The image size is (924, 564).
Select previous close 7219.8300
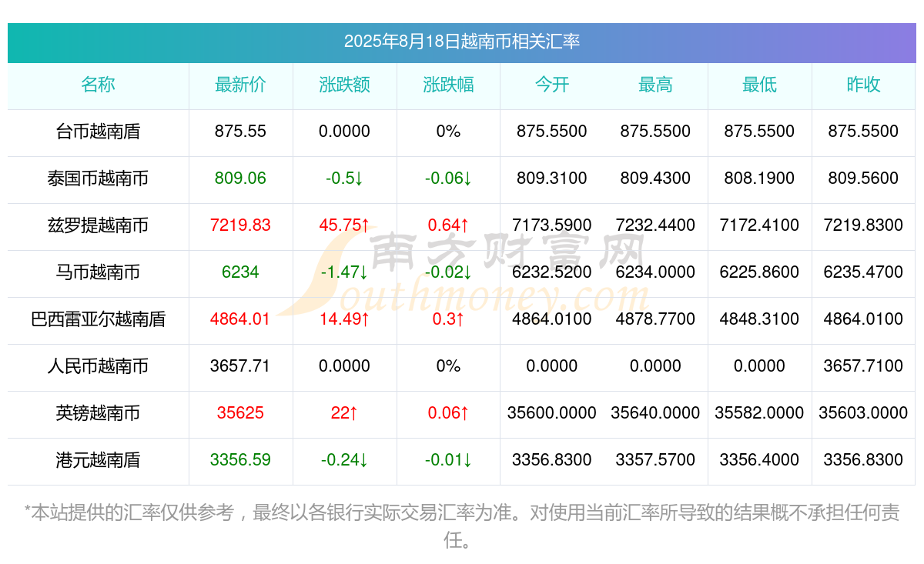(863, 225)
